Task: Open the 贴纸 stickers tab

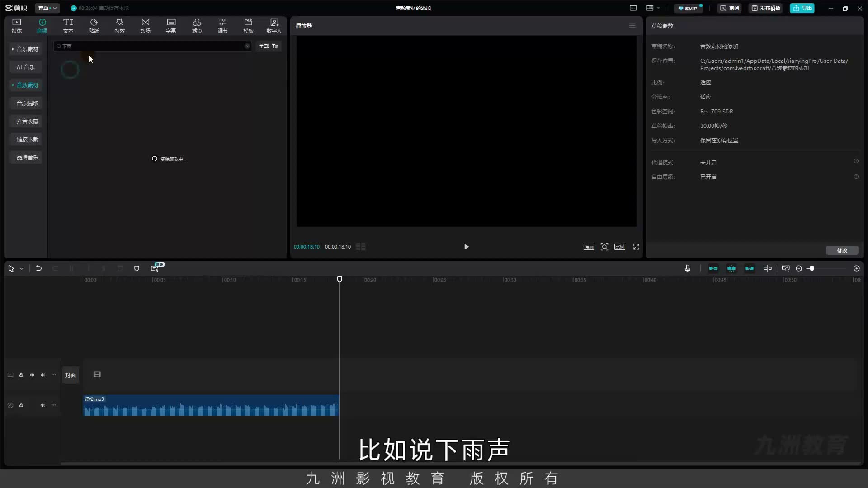Action: point(94,26)
